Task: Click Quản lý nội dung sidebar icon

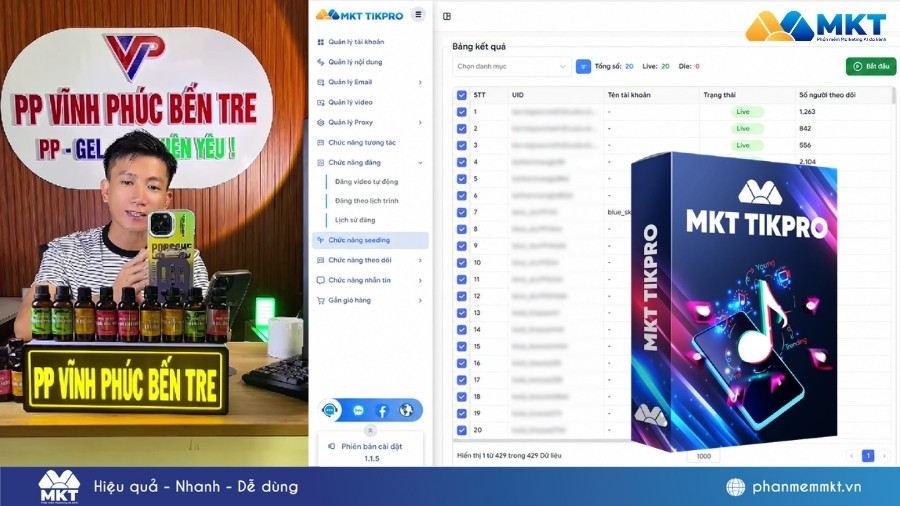Action: (x=321, y=62)
